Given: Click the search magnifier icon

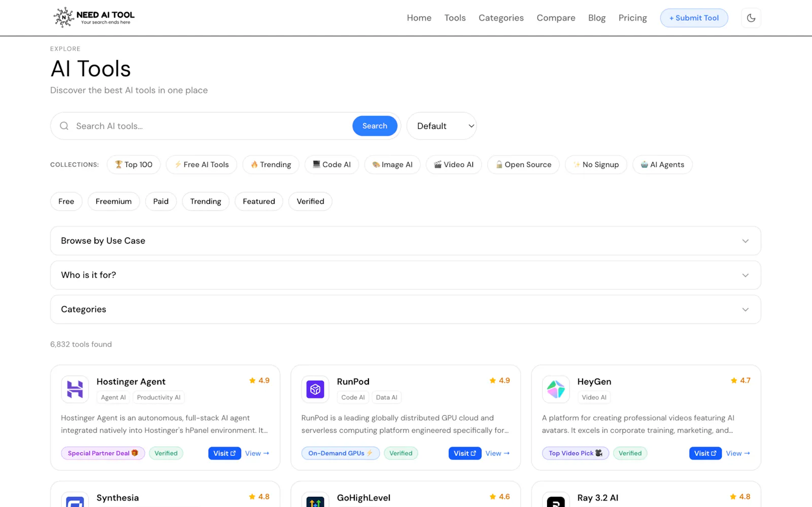Looking at the screenshot, I should (64, 126).
